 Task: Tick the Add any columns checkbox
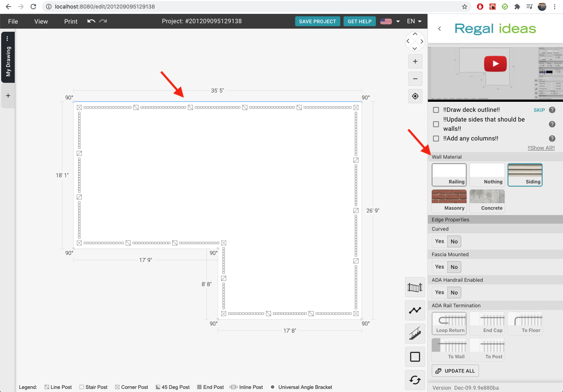pyautogui.click(x=436, y=139)
